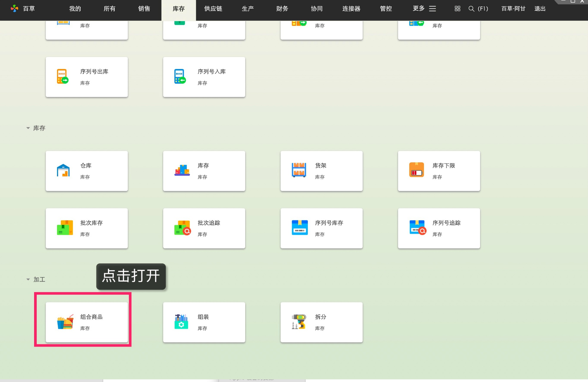Switch to the 供应链 tab
This screenshot has width=588, height=382.
point(213,9)
